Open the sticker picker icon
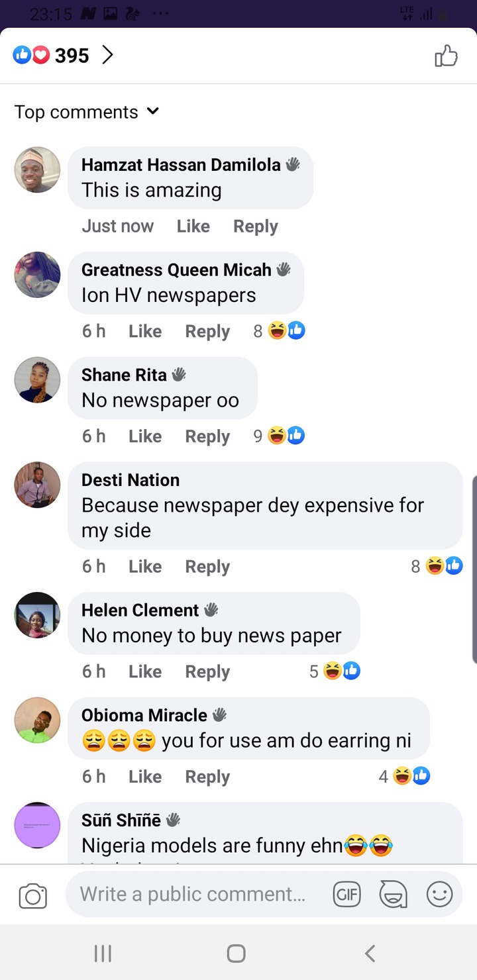This screenshot has height=980, width=477. tap(393, 895)
